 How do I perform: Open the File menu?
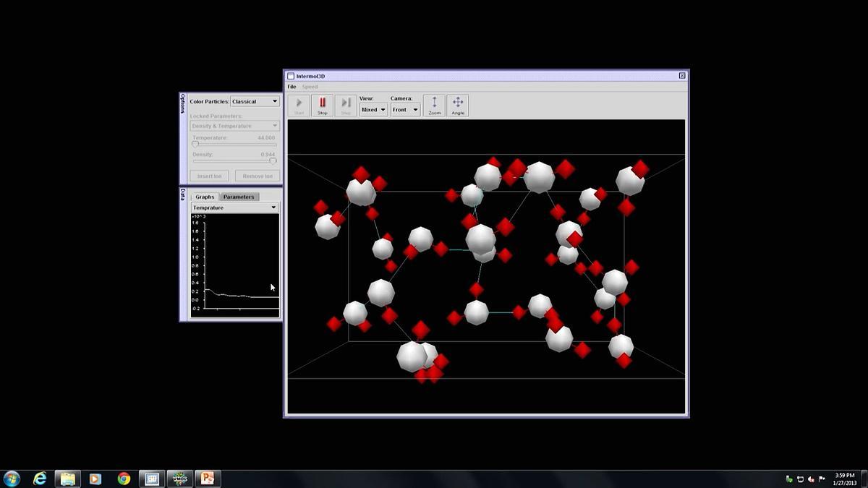(292, 87)
